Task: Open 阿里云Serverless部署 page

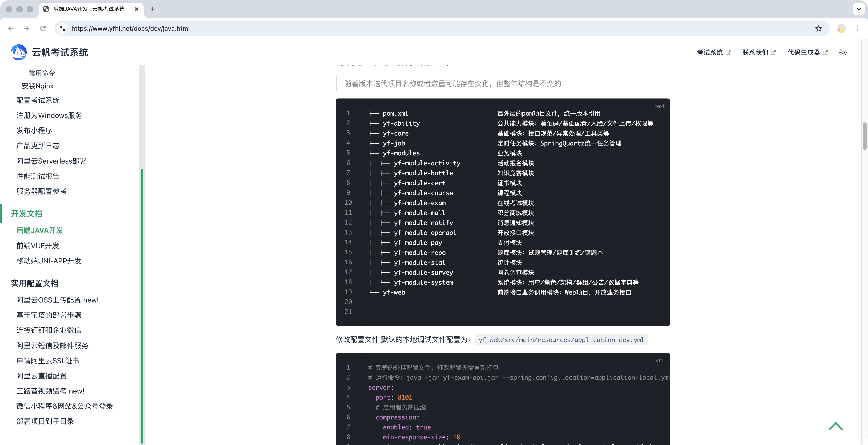Action: (51, 161)
